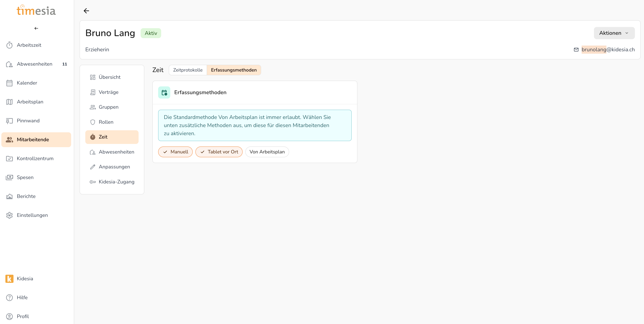Collapse the sidebar with the small arrow
The image size is (644, 324).
click(x=36, y=28)
